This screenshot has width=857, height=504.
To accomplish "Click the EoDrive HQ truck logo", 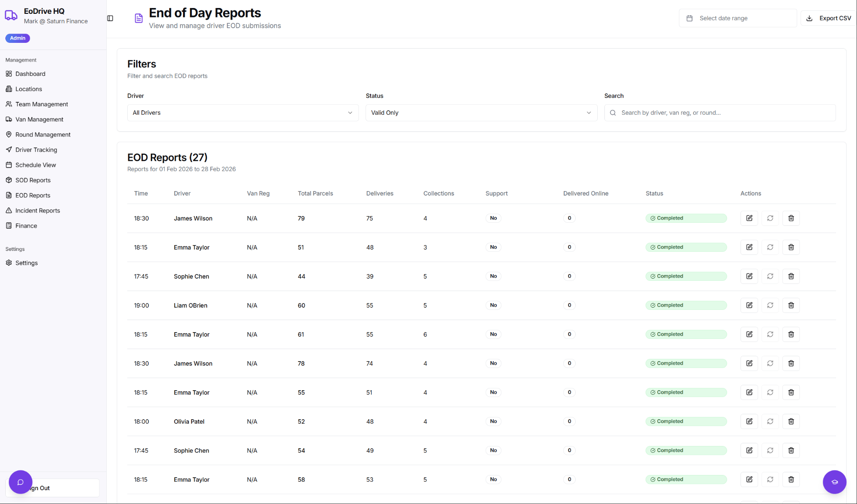I will click(11, 16).
